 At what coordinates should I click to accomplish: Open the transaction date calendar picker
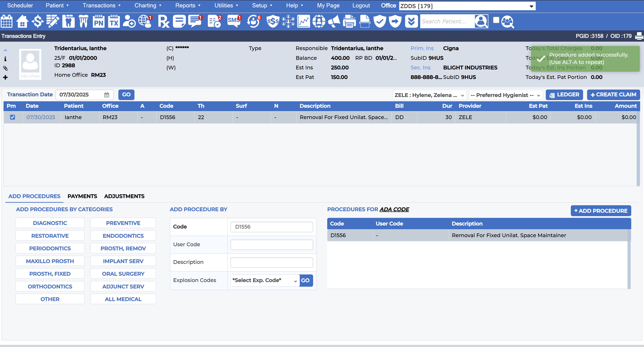click(x=106, y=95)
